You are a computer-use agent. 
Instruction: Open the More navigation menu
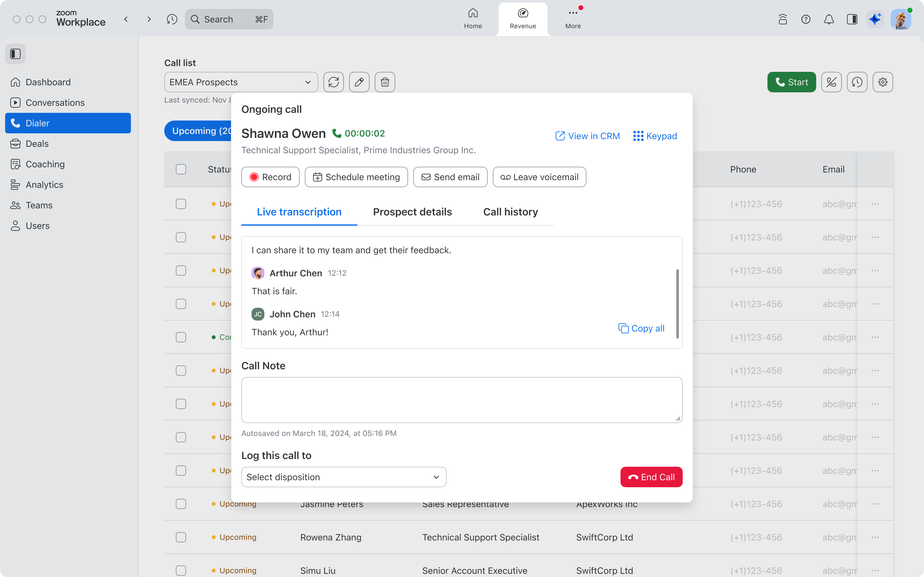click(x=572, y=18)
